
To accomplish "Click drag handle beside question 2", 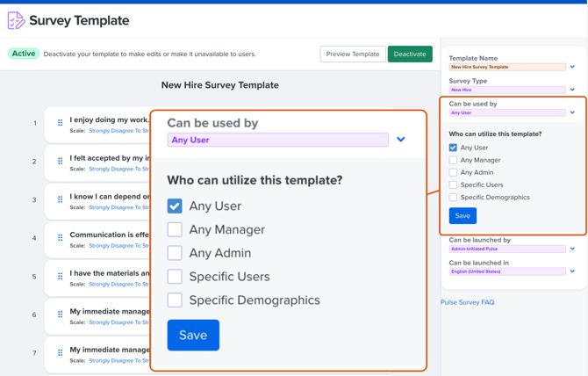I will (61, 162).
